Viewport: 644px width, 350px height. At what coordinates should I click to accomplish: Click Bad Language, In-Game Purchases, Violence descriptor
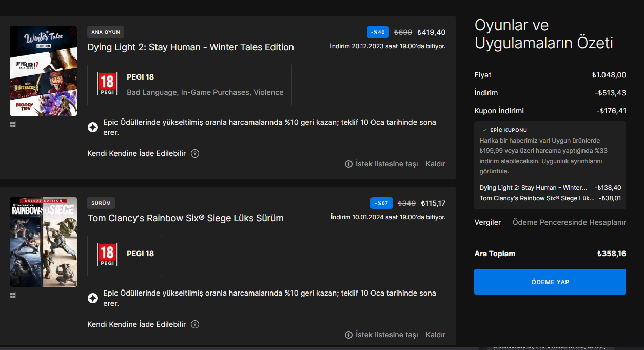205,92
